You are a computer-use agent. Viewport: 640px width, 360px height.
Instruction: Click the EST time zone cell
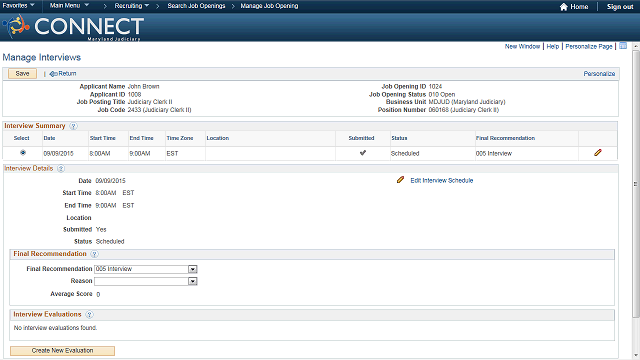pos(172,153)
